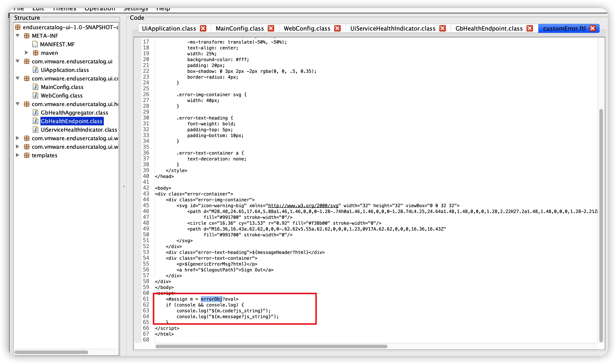Screen dimensions: 616x364
Task: Expand the templates package node
Action: click(x=18, y=155)
